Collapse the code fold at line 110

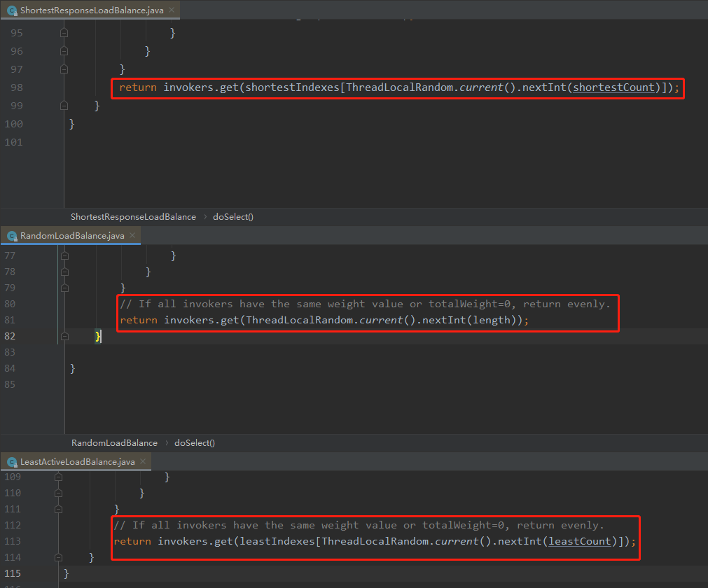[58, 493]
